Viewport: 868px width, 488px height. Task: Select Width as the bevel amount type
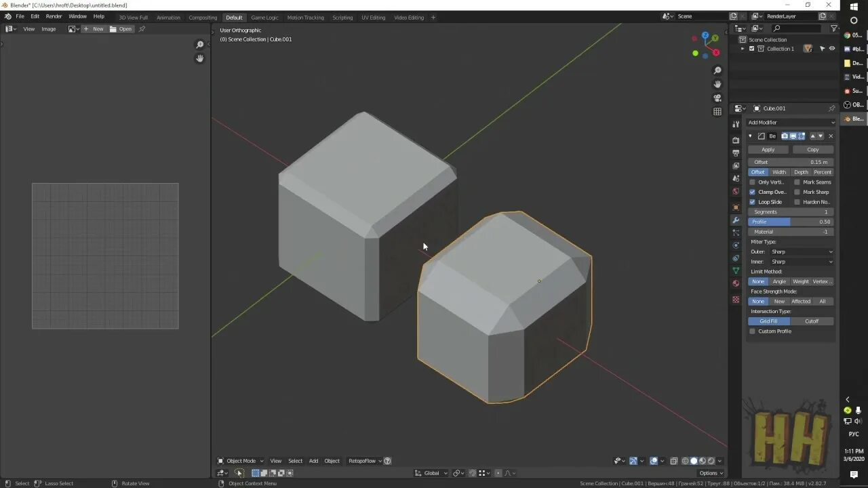coord(780,172)
